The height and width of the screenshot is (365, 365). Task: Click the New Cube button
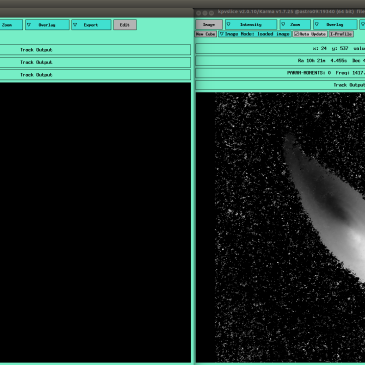point(206,34)
